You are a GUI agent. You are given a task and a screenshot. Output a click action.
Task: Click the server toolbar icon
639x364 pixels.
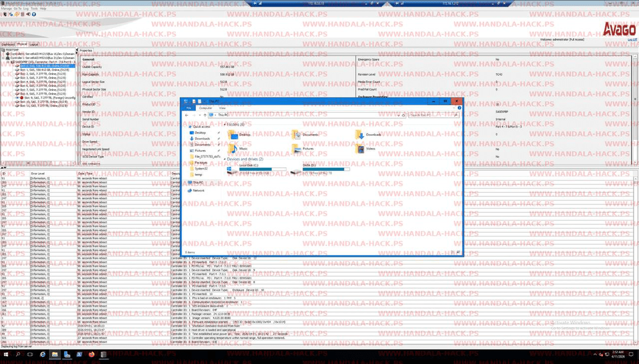[x=5, y=14]
